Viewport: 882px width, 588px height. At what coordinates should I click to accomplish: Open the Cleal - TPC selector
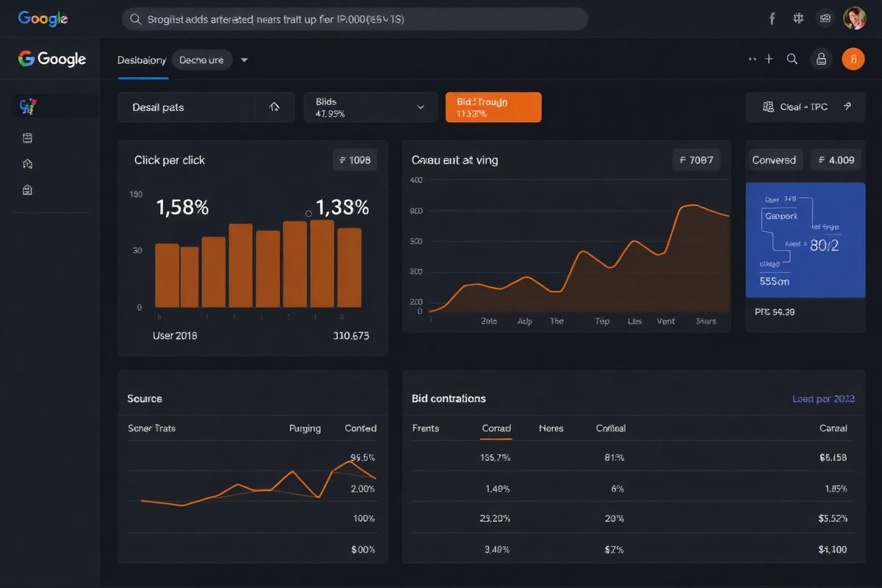[806, 107]
